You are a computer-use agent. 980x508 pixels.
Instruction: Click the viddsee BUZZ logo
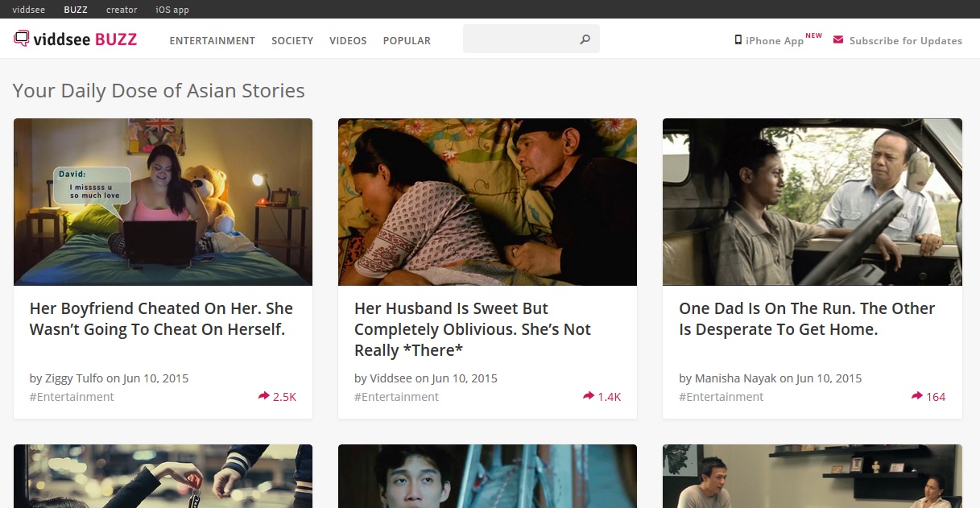[74, 38]
